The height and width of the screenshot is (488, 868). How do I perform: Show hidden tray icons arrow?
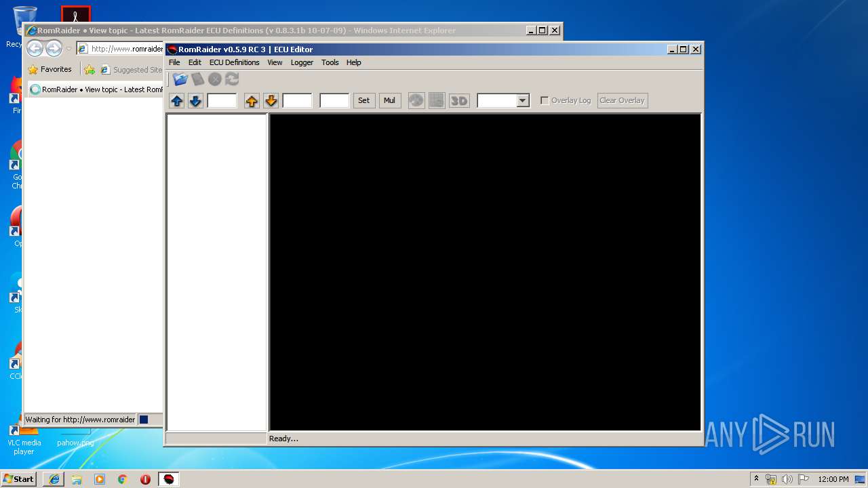click(756, 479)
